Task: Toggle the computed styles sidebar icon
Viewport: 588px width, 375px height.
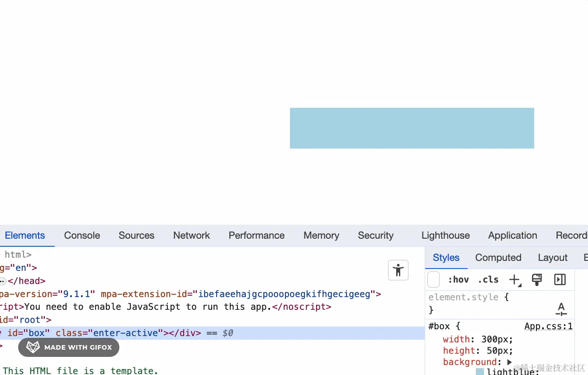Action: click(560, 279)
